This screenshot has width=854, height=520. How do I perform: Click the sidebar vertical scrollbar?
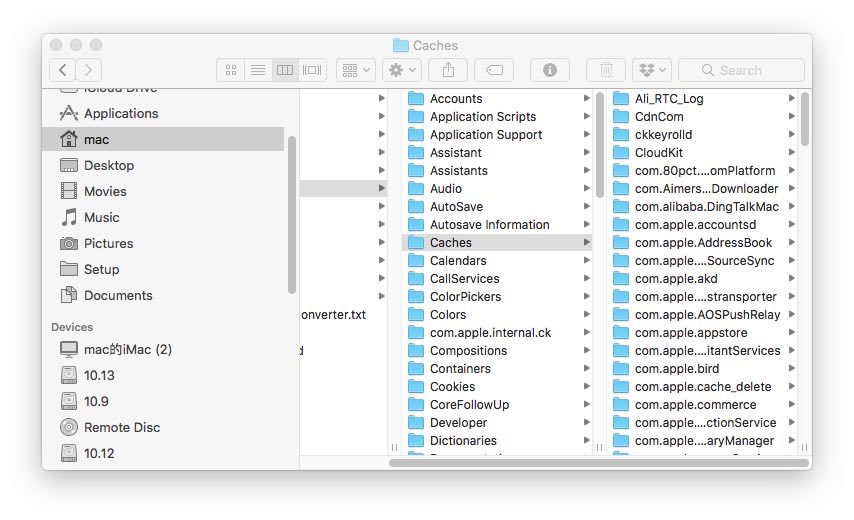291,215
